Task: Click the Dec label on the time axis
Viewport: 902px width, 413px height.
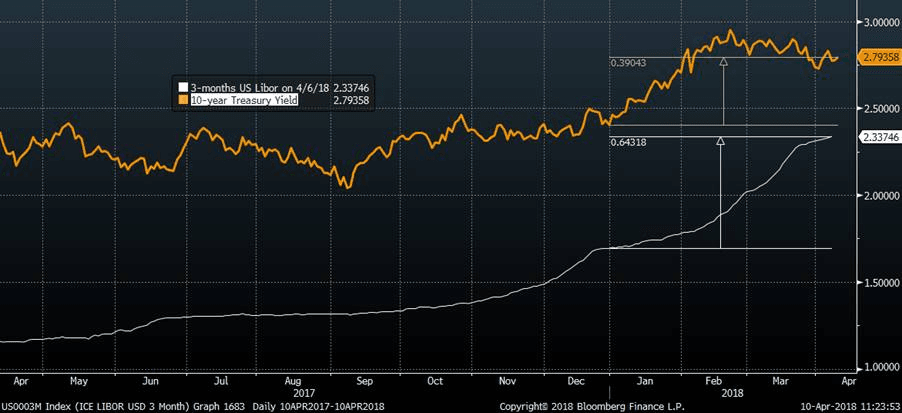Action: click(576, 381)
